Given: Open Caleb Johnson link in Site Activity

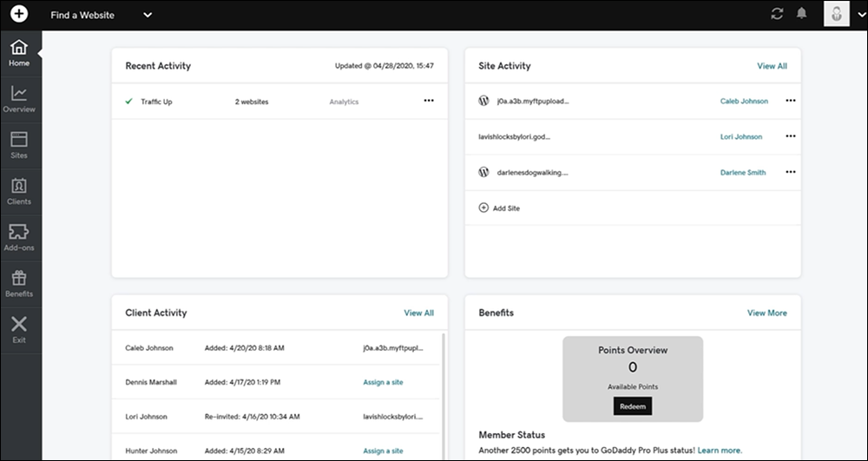Looking at the screenshot, I should click(x=744, y=101).
